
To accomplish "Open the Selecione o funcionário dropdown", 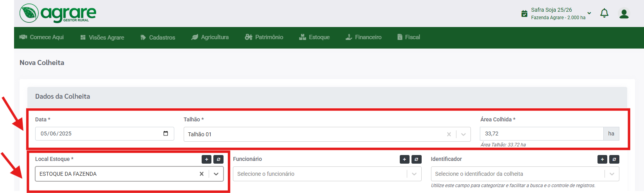I will pyautogui.click(x=327, y=174).
